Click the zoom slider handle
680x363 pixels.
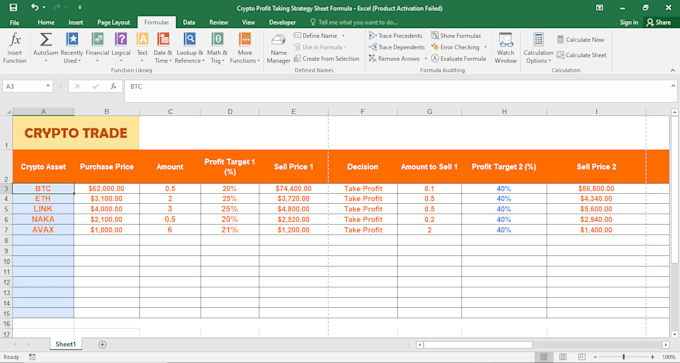point(624,357)
